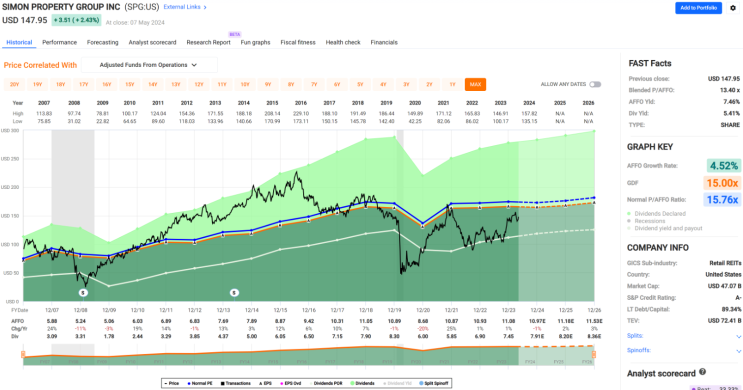The image size is (743, 390).
Task: Click the split marker S near 12/08
Action: [83, 293]
